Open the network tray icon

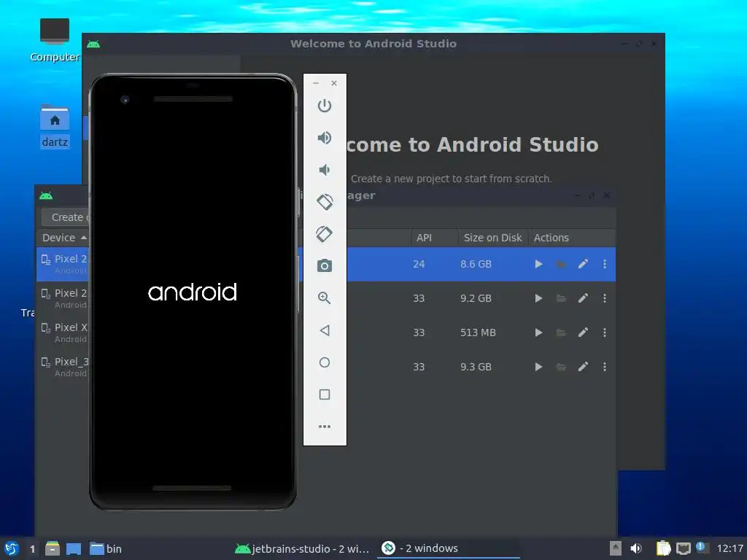683,548
